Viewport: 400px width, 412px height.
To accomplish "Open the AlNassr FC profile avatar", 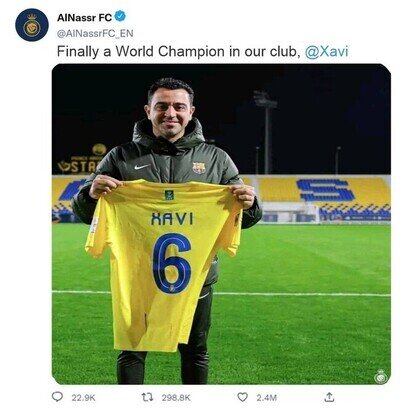I will 32,25.
